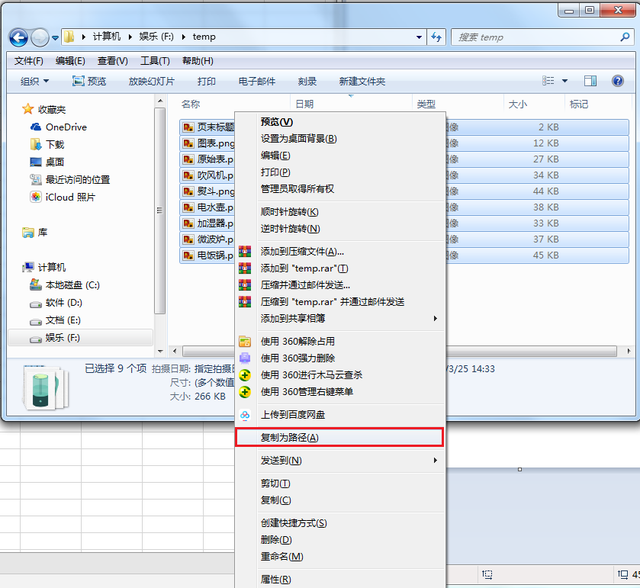Choose 顺时针旋转(K)
The image size is (640, 588).
pyautogui.click(x=289, y=212)
